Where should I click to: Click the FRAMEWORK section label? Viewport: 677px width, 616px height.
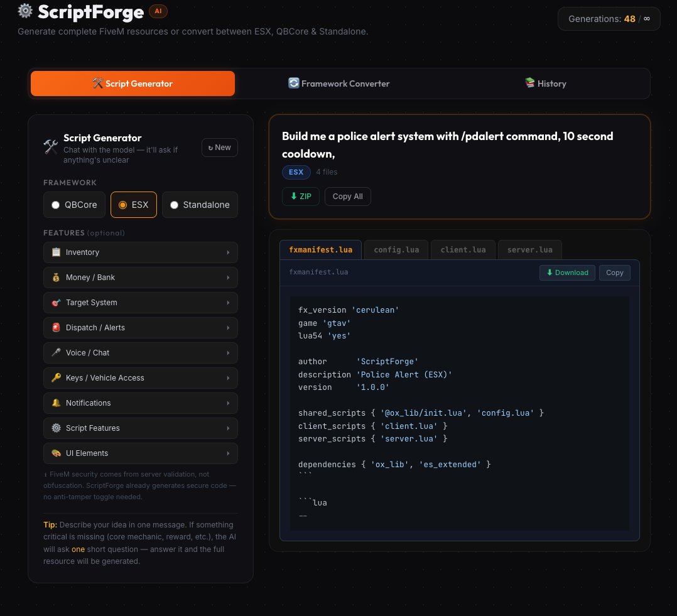70,183
